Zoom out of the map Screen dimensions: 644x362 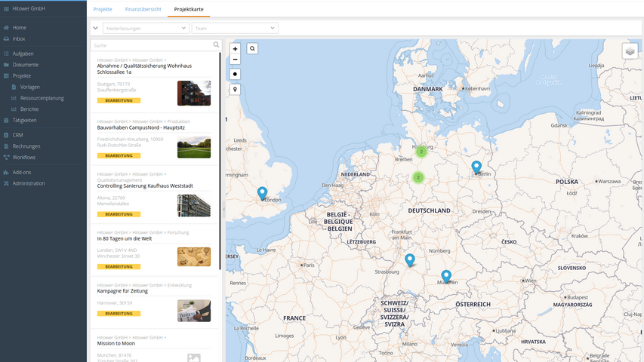click(235, 59)
